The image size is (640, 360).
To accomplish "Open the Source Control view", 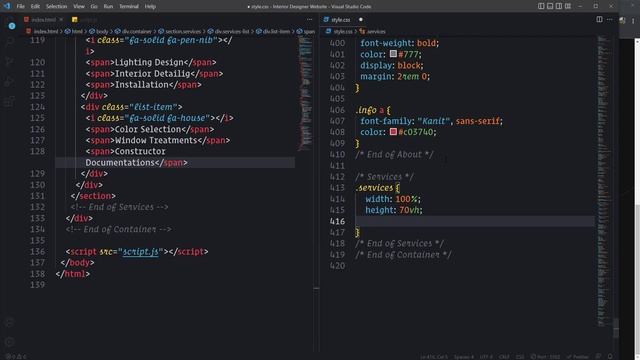I will [x=9, y=62].
